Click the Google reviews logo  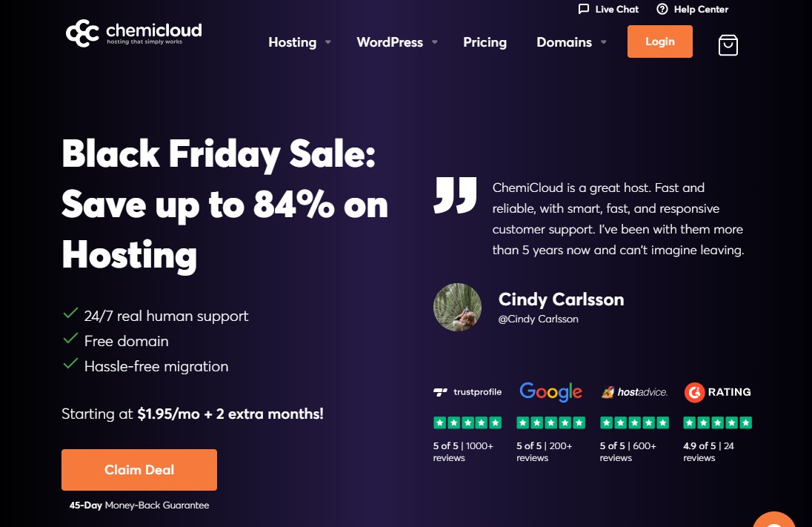tap(550, 391)
